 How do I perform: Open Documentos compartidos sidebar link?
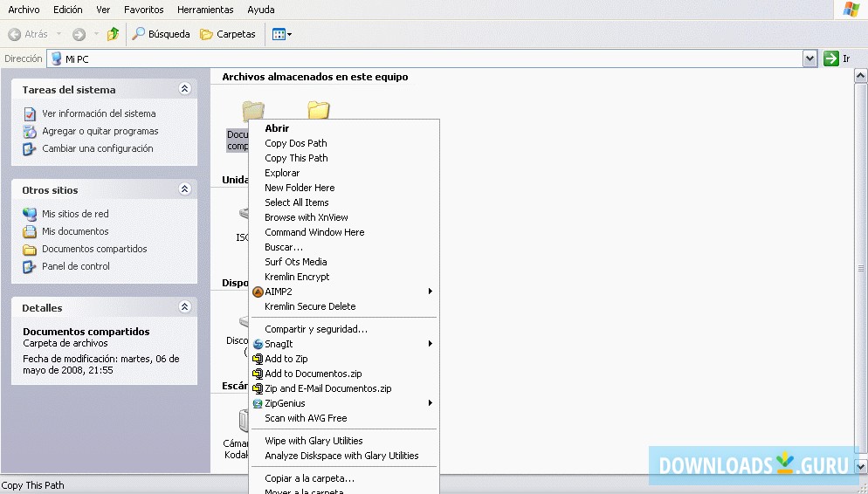94,249
